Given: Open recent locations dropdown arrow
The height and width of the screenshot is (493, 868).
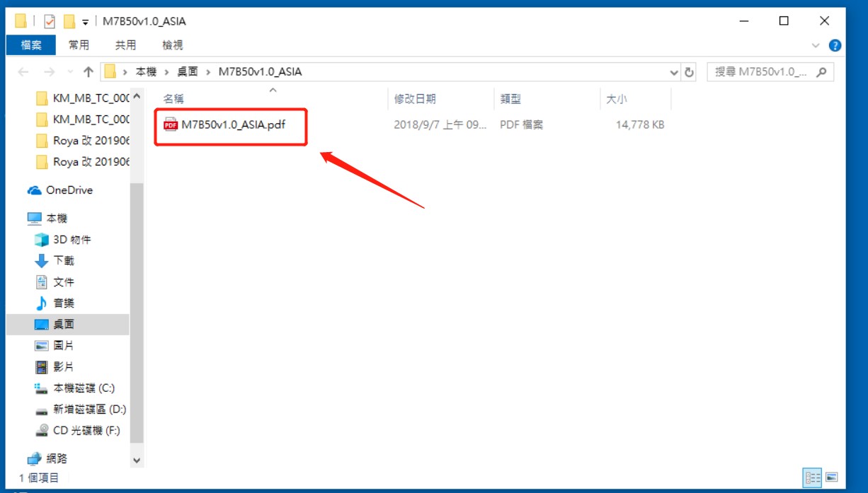Looking at the screenshot, I should (x=69, y=72).
